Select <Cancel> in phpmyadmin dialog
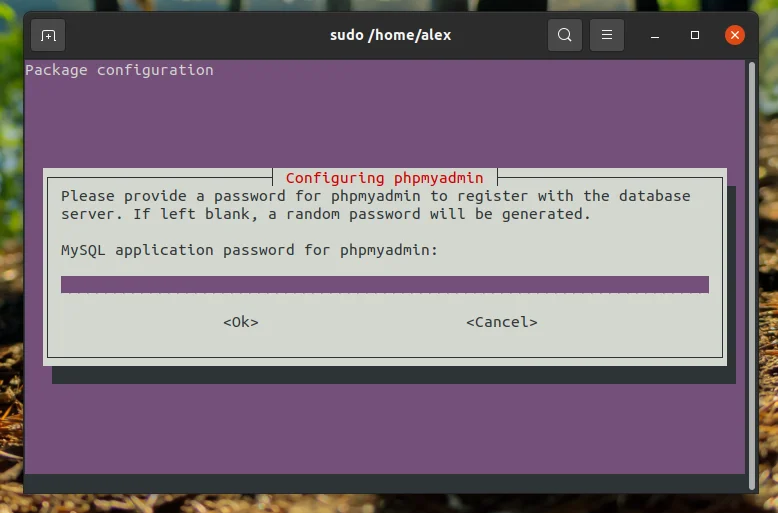Image resolution: width=778 pixels, height=513 pixels. (502, 322)
